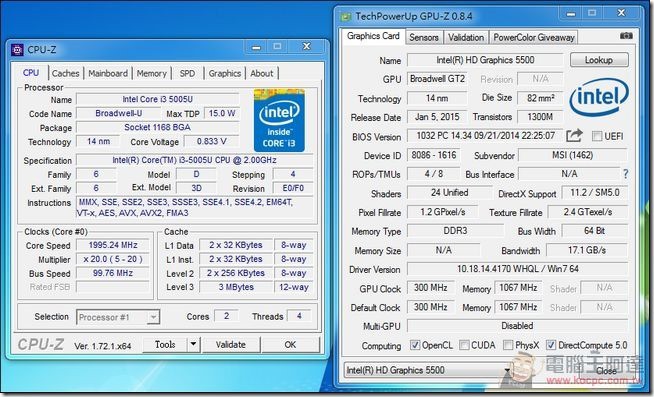Click the Intel Core i3 badge in CPU-Z
This screenshot has width=654, height=397.
point(279,120)
